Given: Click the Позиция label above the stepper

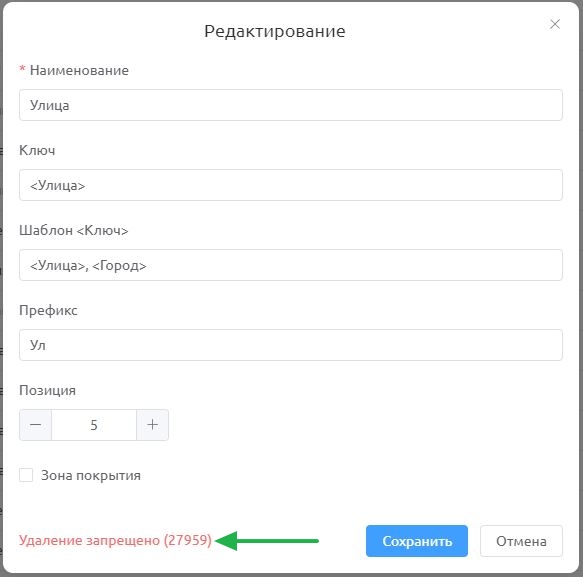Looking at the screenshot, I should (48, 390).
